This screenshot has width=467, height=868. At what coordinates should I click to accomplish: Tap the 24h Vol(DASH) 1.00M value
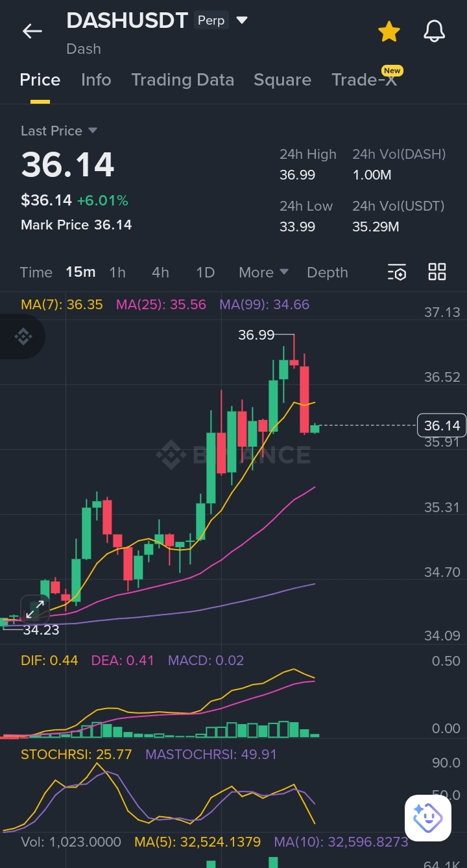pos(372,175)
